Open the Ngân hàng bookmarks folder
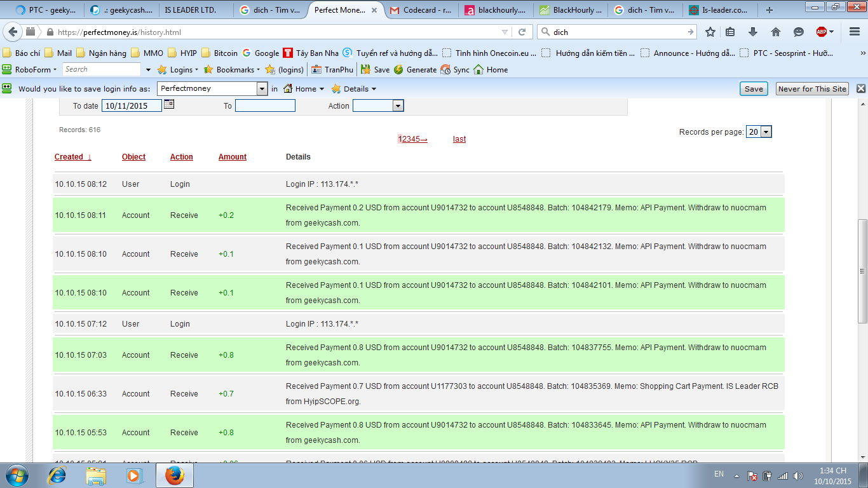Screen dimensions: 868x488 tap(101, 53)
